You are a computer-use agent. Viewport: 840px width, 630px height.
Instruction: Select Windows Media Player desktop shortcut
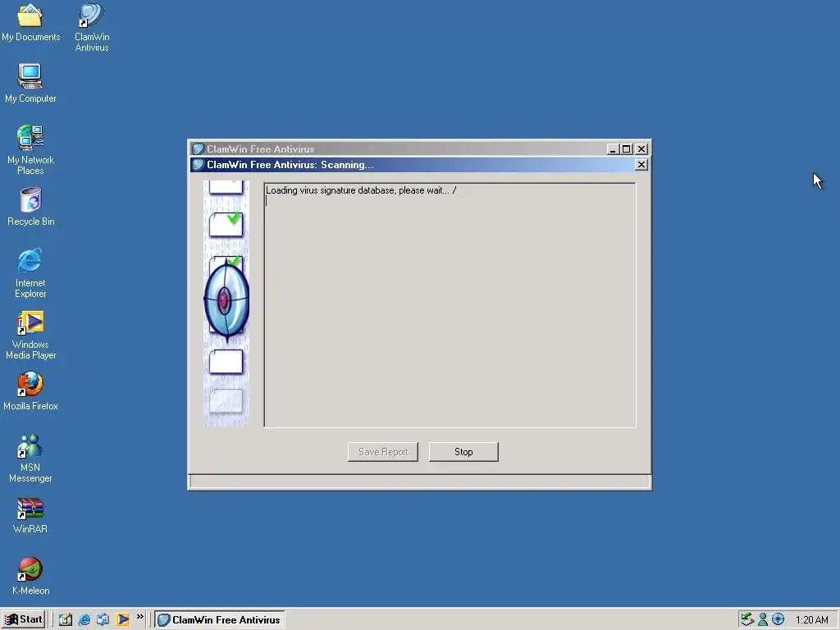click(30, 336)
